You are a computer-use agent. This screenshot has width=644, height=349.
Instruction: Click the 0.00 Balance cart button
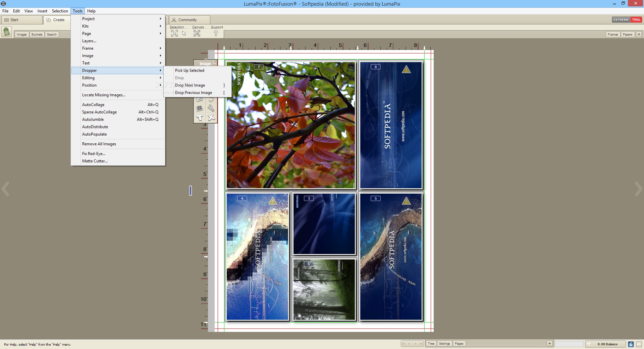pos(605,344)
